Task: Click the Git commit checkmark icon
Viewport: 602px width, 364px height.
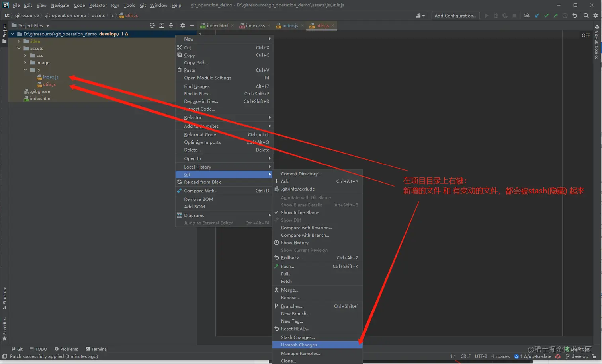Action: coord(546,16)
